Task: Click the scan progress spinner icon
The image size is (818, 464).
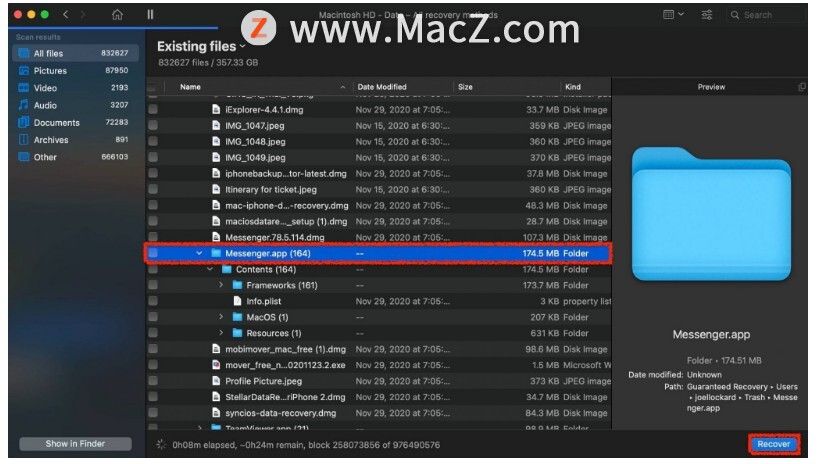Action: tap(161, 445)
